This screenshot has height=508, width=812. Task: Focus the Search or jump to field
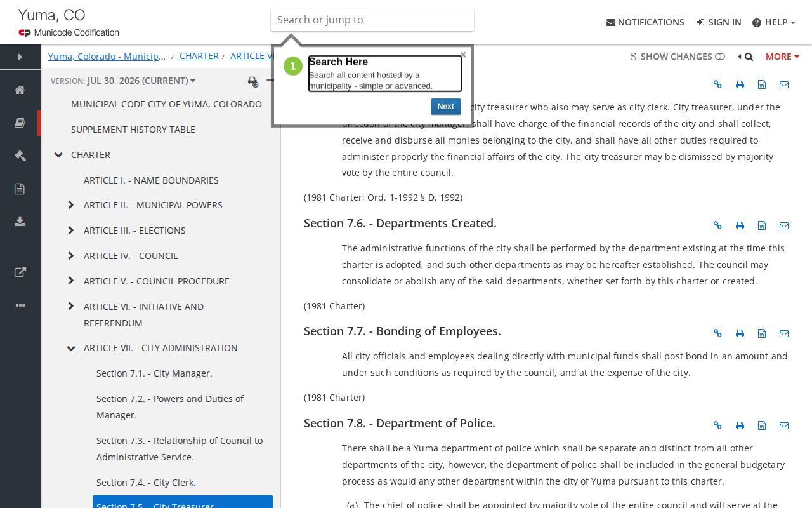coord(372,20)
